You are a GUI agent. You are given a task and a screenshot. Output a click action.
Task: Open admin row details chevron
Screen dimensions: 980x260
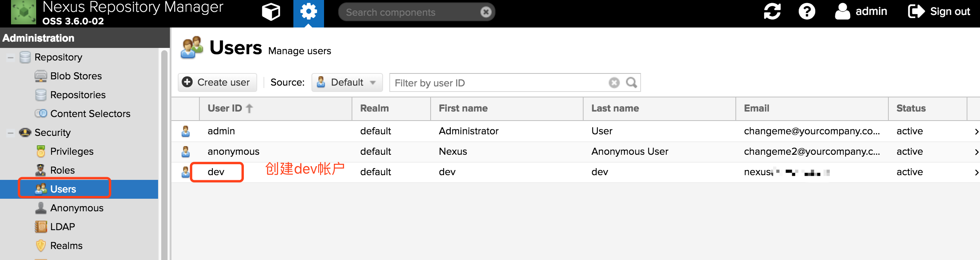(x=976, y=132)
